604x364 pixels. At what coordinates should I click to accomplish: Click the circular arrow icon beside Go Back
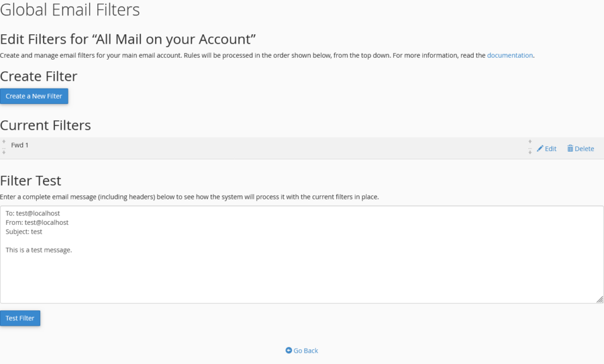[288, 350]
